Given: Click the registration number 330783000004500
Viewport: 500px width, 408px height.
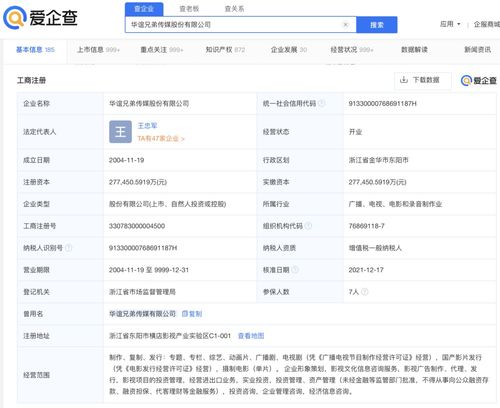Looking at the screenshot, I should click(x=137, y=226).
